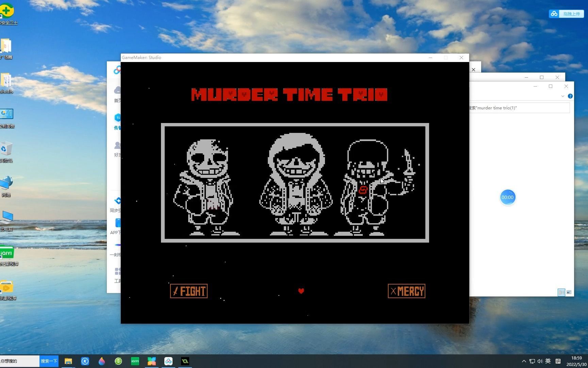The width and height of the screenshot is (588, 368).
Task: Open the Baidu Netdisk taskbar icon
Action: pos(168,361)
